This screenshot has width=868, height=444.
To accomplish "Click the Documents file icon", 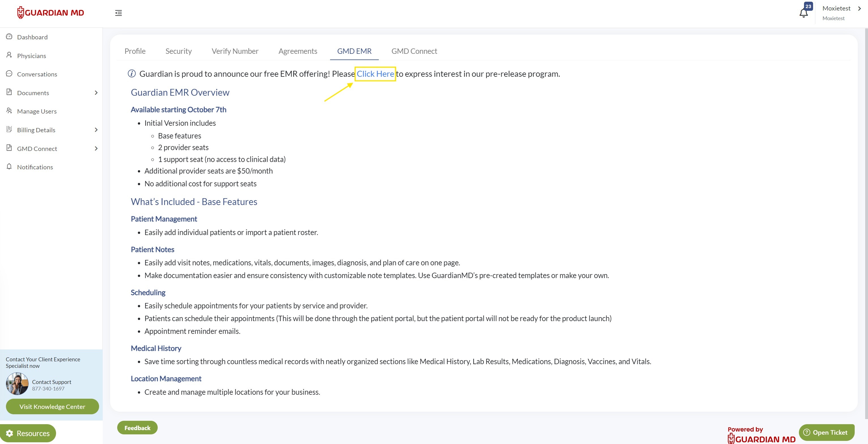I will 9,92.
